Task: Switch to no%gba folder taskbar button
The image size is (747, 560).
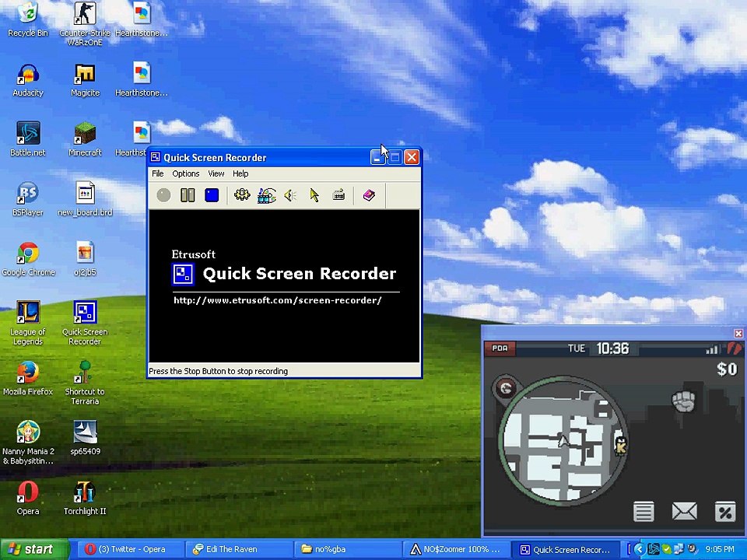Action: click(346, 549)
